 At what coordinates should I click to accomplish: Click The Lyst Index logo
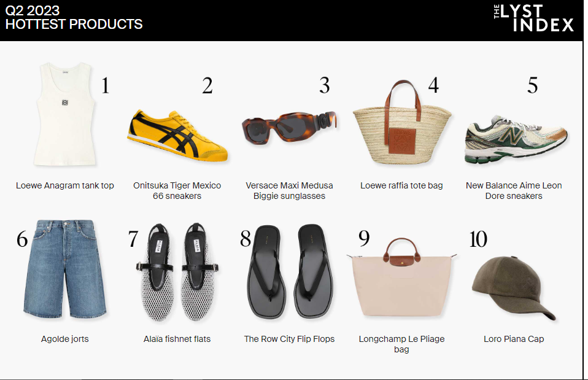[x=533, y=18]
